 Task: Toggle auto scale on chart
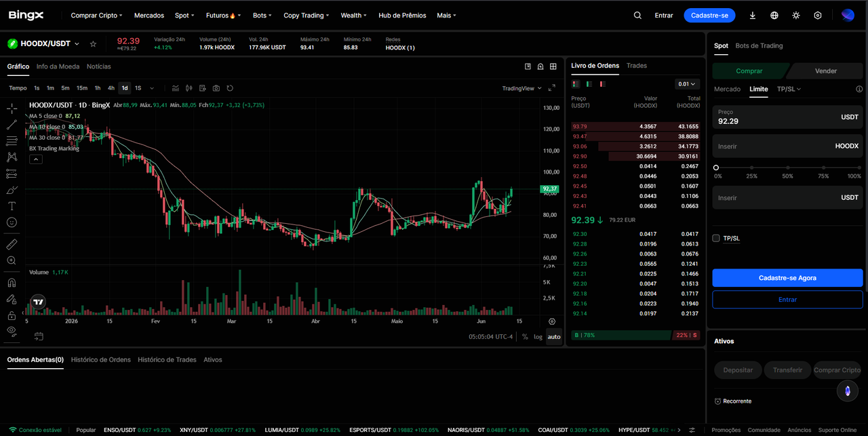(554, 337)
